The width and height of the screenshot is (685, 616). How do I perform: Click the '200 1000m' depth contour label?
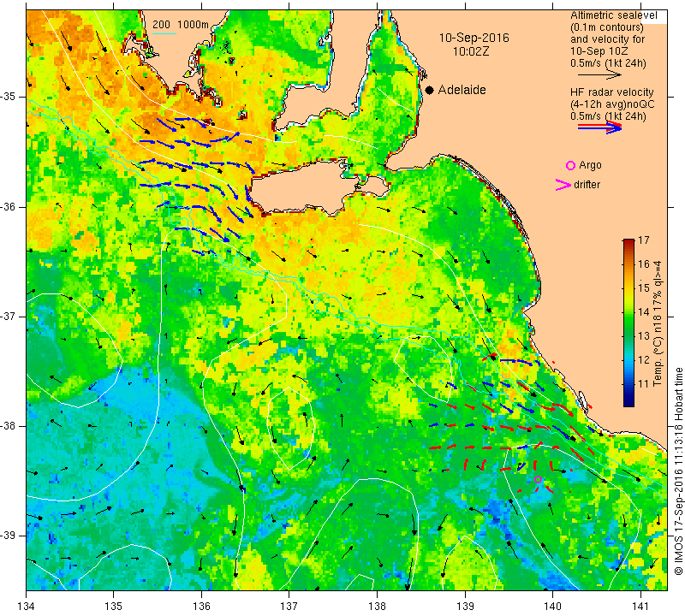click(181, 25)
